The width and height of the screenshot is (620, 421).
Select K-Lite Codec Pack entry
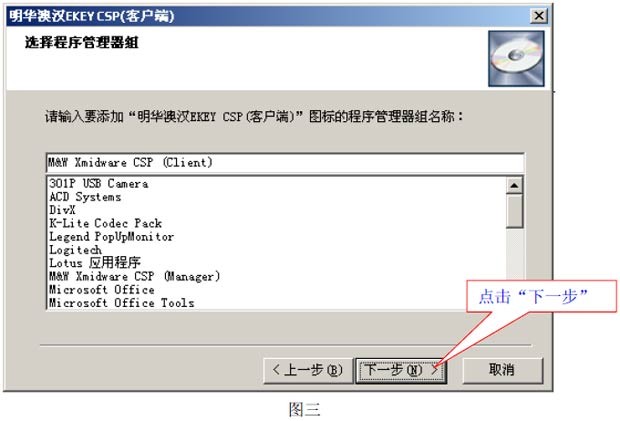pos(105,223)
